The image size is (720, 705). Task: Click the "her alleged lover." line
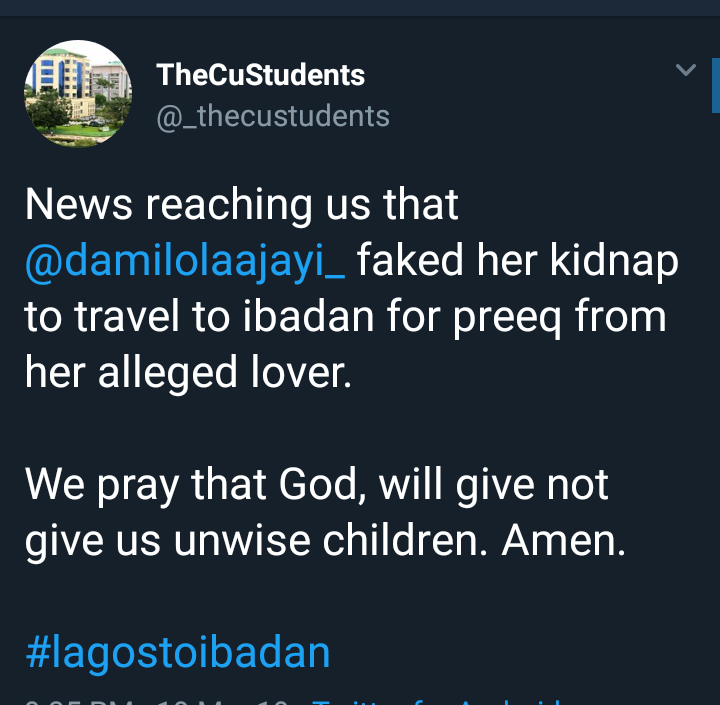[188, 373]
